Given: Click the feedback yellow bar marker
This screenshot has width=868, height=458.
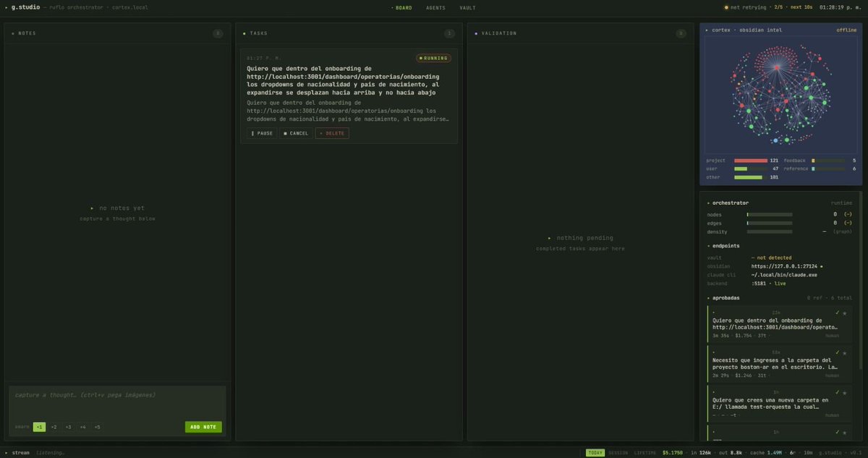Looking at the screenshot, I should (813, 160).
